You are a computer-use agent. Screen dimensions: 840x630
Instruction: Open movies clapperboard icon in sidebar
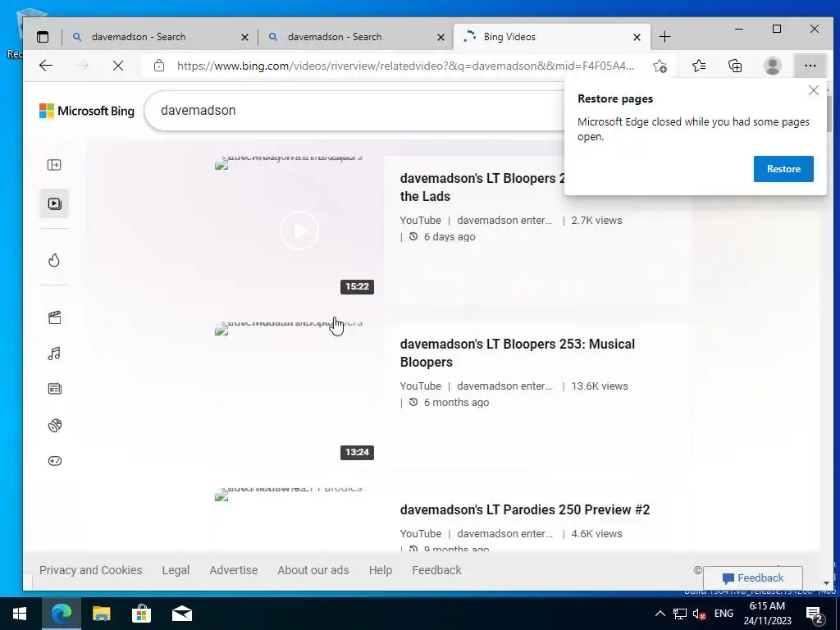click(54, 317)
